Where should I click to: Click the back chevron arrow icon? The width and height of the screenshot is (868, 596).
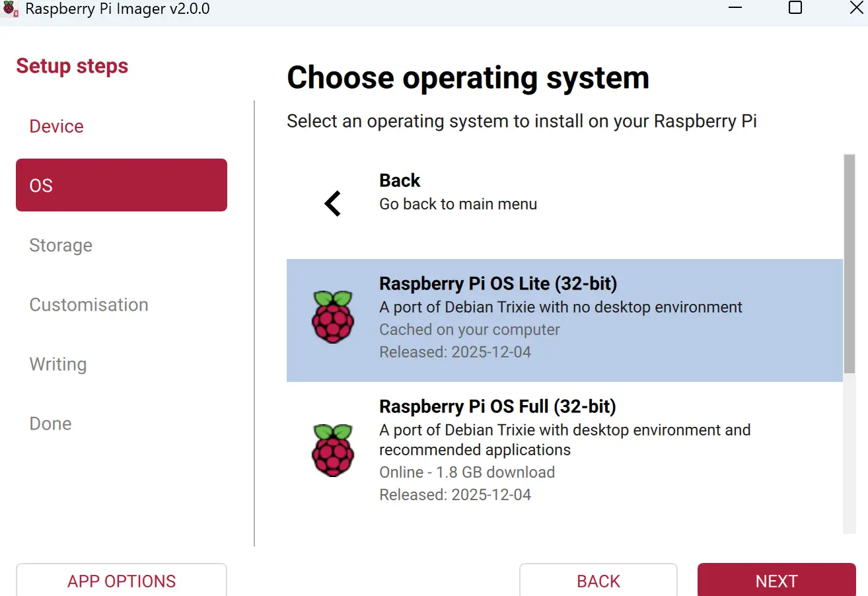pyautogui.click(x=333, y=204)
